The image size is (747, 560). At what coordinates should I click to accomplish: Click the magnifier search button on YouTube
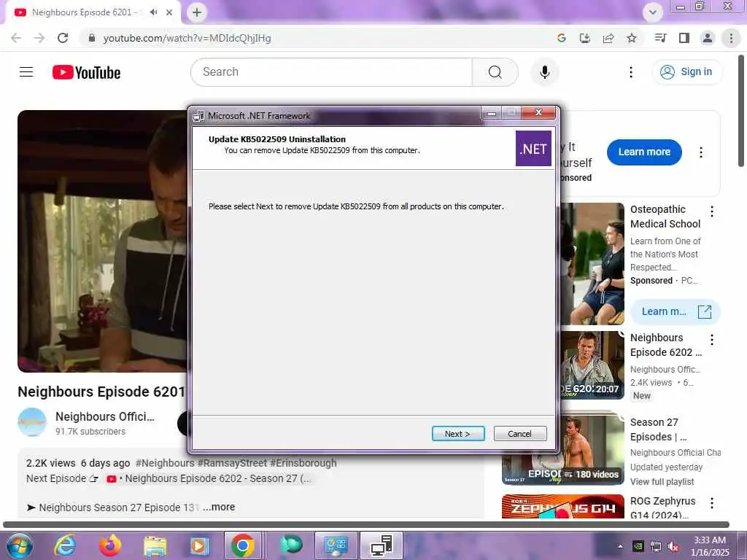tap(495, 72)
